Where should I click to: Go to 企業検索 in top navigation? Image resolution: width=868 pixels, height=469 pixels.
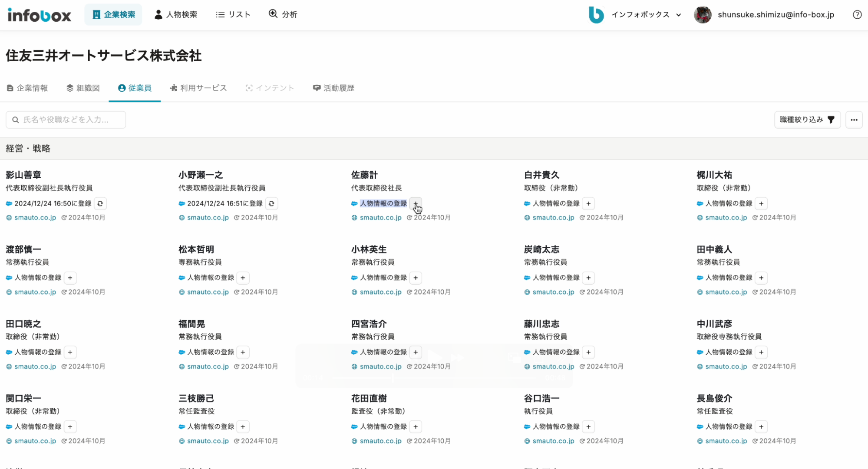pos(113,15)
